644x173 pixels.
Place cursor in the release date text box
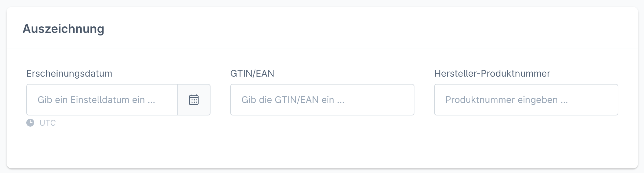[102, 100]
